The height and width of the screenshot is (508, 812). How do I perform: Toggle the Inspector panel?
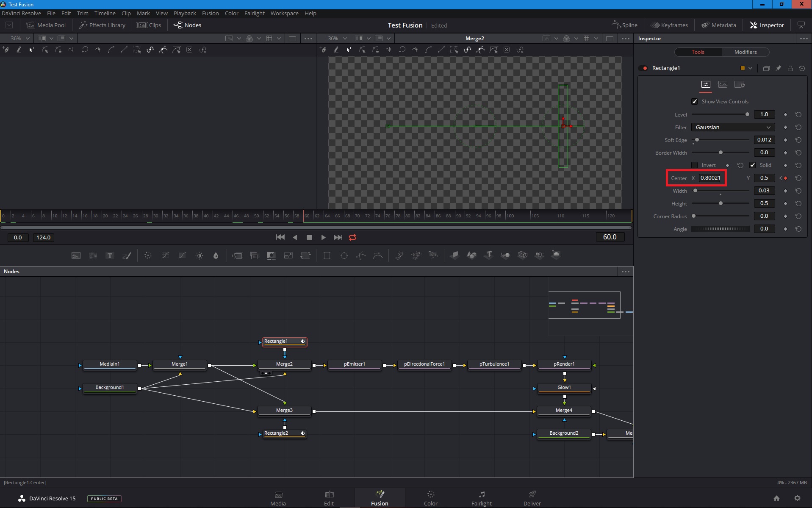click(767, 25)
